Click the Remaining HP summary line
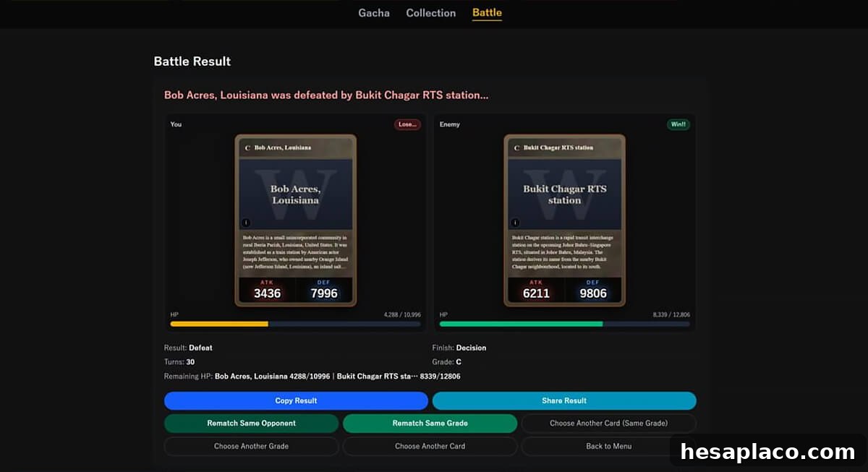868x472 pixels. (x=312, y=377)
